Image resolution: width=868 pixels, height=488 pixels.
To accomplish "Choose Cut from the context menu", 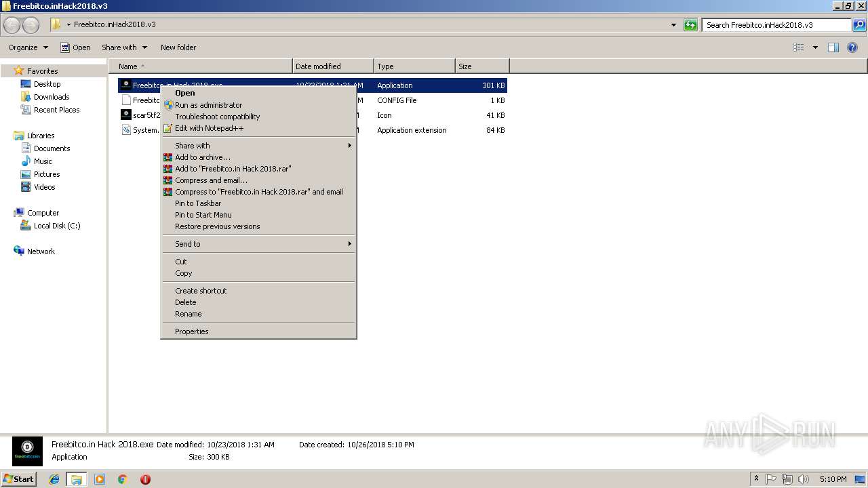I will pyautogui.click(x=258, y=262).
